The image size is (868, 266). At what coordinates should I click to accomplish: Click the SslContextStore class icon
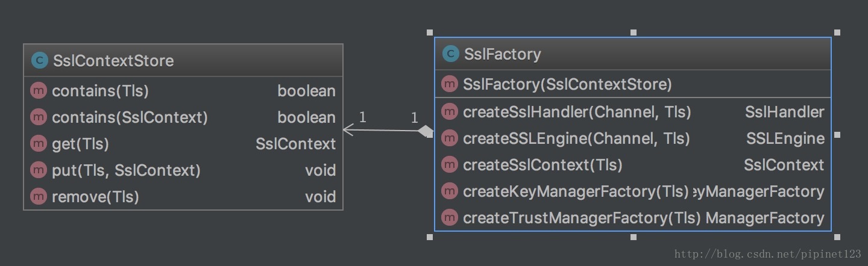click(40, 61)
